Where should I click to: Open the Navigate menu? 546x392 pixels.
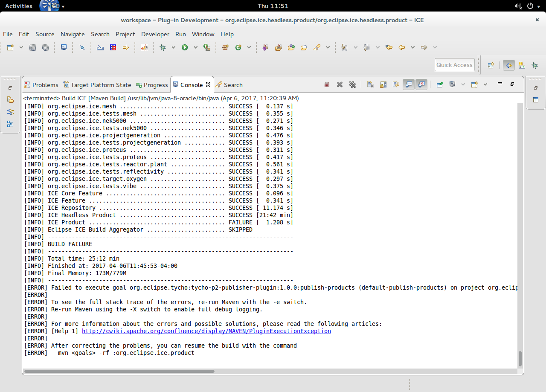pos(73,34)
